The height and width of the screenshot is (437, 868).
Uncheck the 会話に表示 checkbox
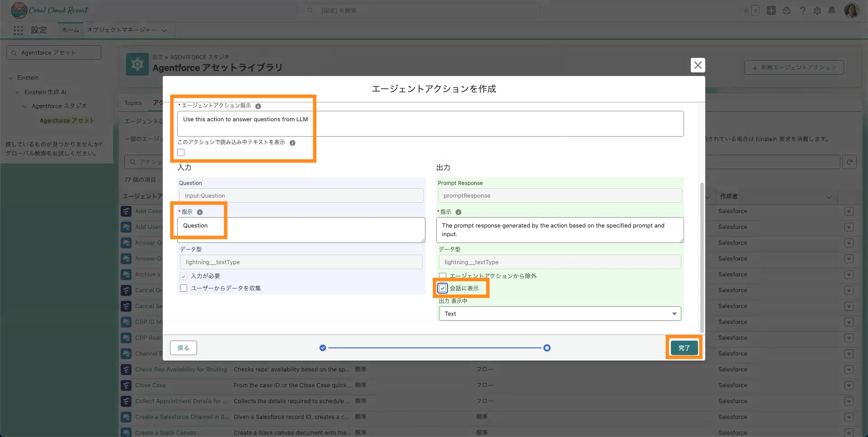[443, 288]
